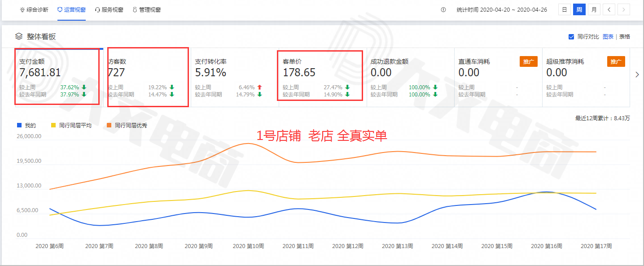The height and width of the screenshot is (266, 644).
Task: Click the 整体看板 layers icon
Action: click(x=19, y=36)
